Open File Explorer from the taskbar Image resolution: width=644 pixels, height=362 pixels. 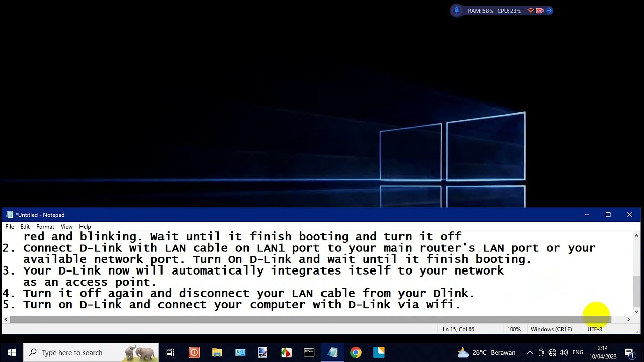[217, 353]
